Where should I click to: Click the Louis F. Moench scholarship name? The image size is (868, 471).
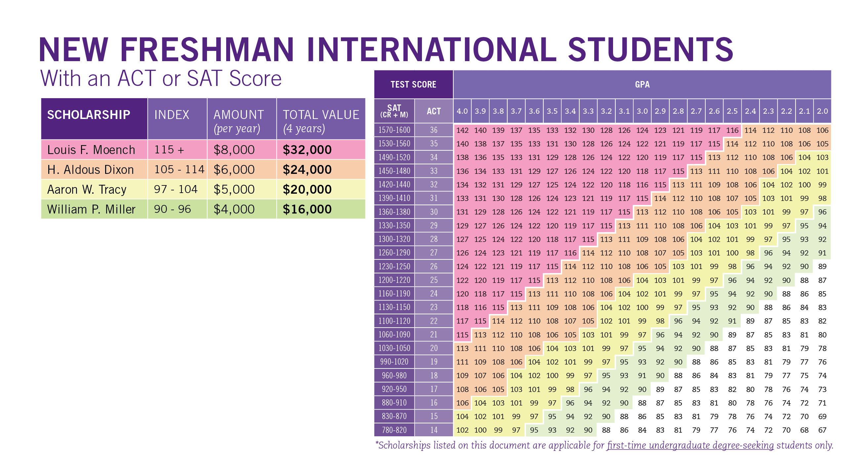[x=91, y=150]
